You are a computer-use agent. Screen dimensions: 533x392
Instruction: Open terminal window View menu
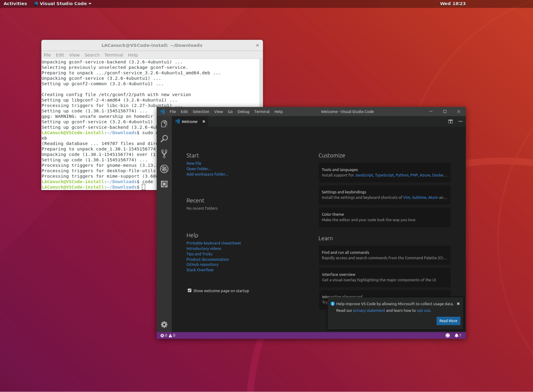[x=74, y=55]
